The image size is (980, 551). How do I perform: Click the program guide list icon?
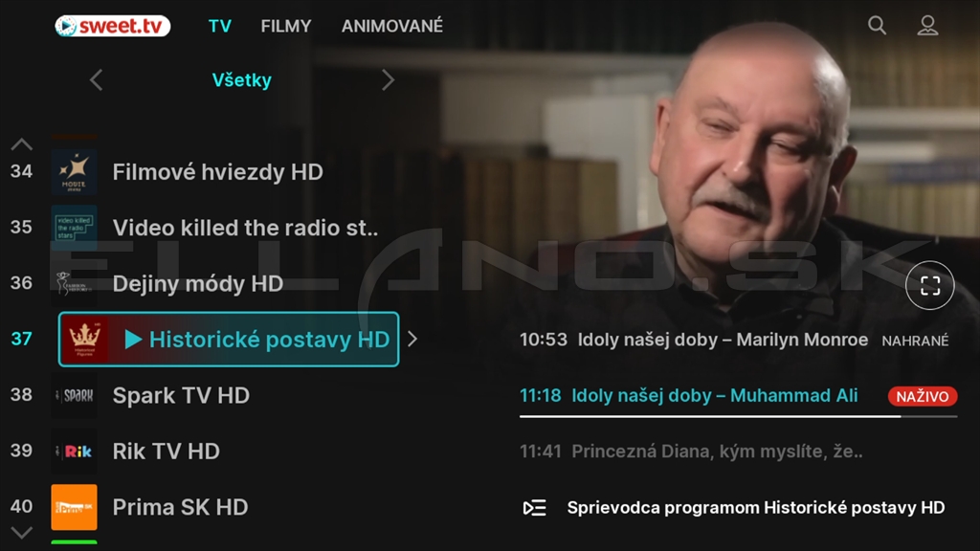pyautogui.click(x=534, y=507)
